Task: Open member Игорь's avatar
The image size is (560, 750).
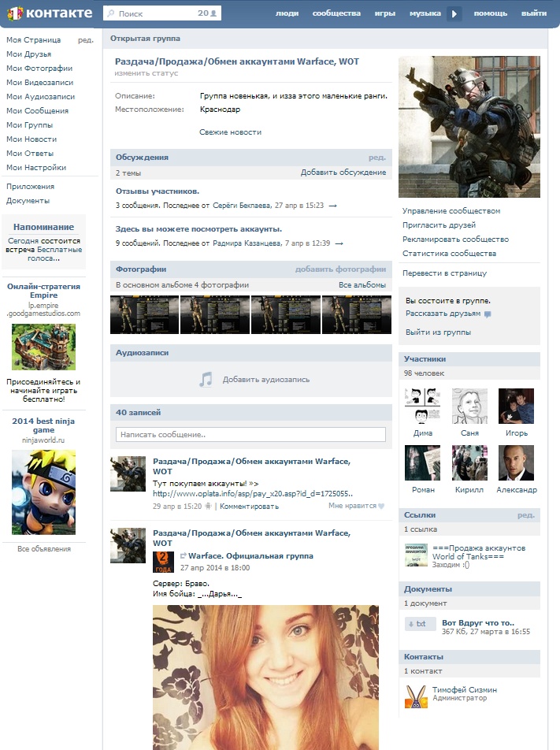Action: click(516, 406)
